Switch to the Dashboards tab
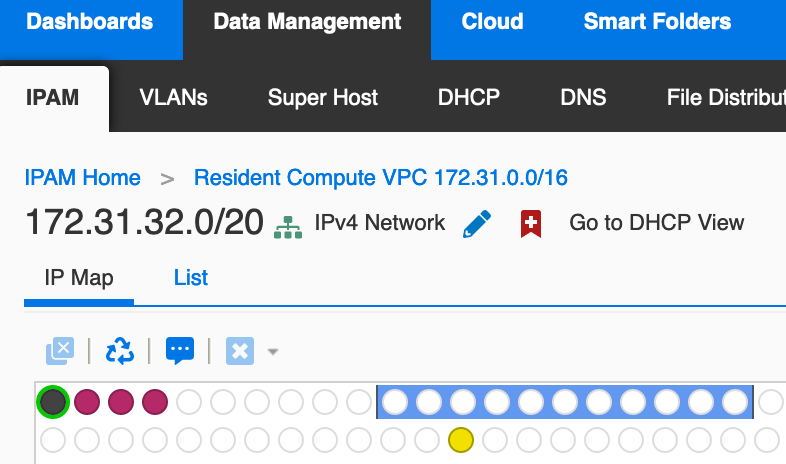 pos(90,22)
